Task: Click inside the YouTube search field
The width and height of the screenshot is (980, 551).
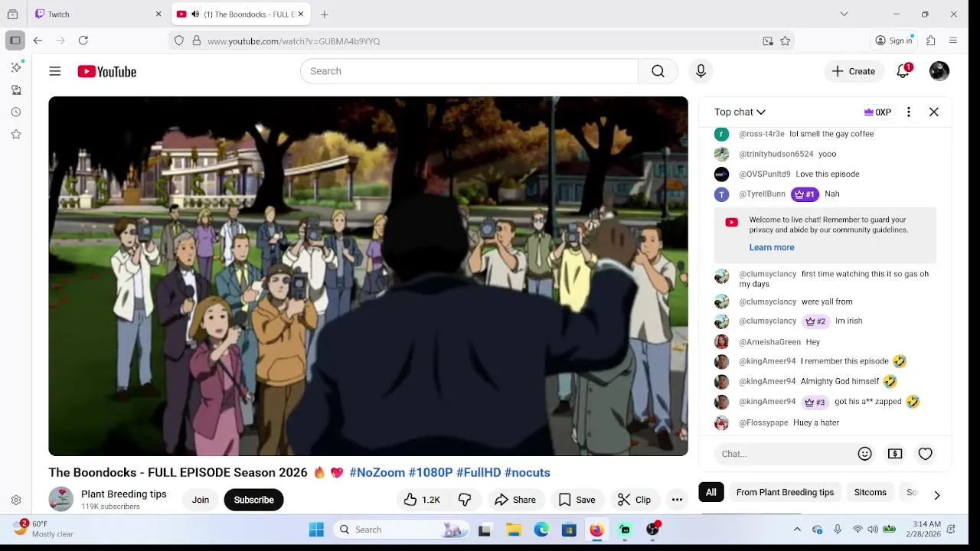Action: 469,71
